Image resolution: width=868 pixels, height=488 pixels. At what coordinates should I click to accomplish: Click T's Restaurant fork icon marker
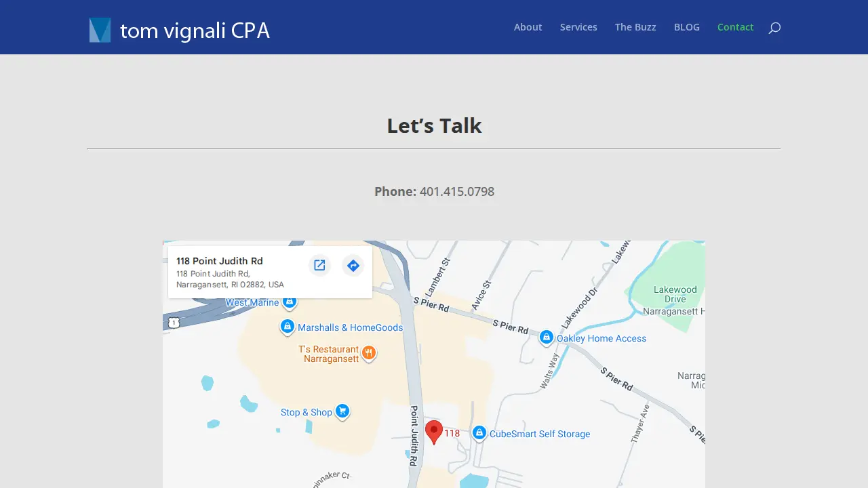point(369,353)
